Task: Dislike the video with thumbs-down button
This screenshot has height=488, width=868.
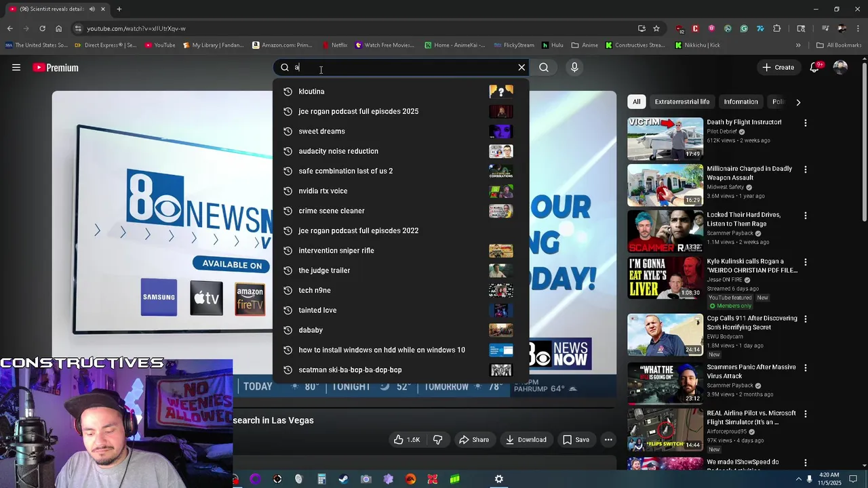Action: point(437,440)
